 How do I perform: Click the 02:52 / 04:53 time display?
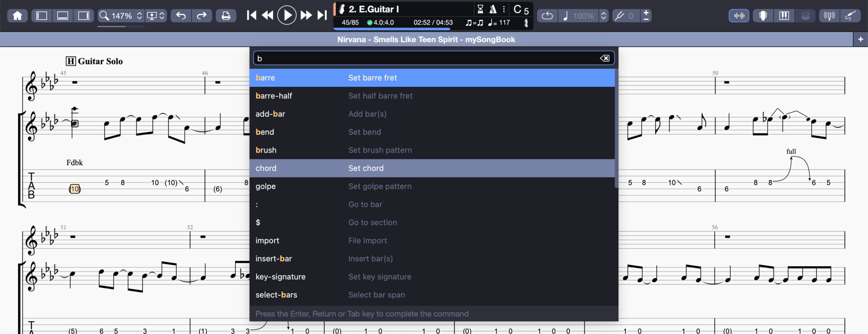(x=433, y=22)
